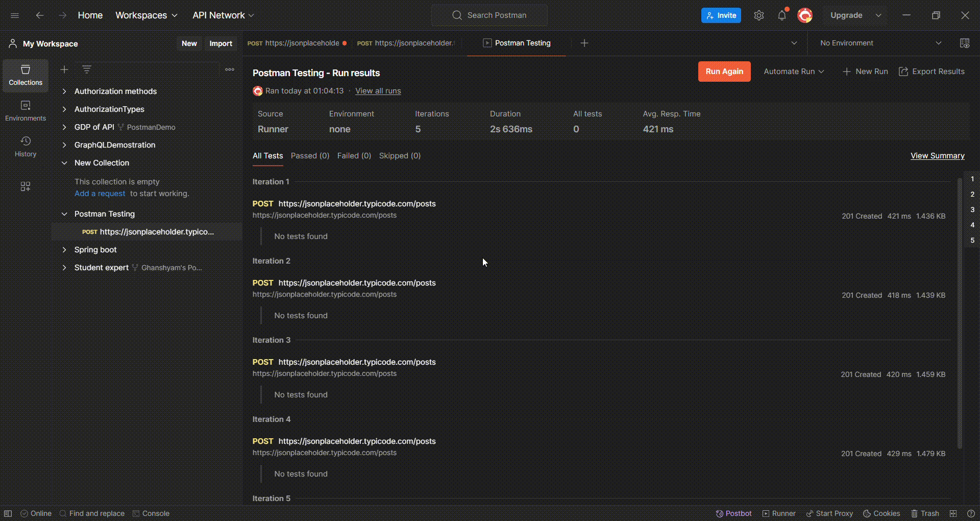980x521 pixels.
Task: Open the configure workspace sidebar icon
Action: pos(26,186)
